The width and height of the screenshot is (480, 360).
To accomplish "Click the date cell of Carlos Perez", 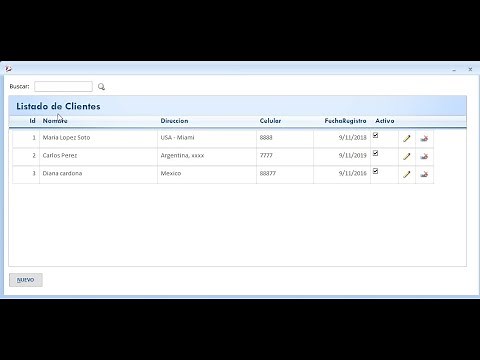I will [342, 157].
